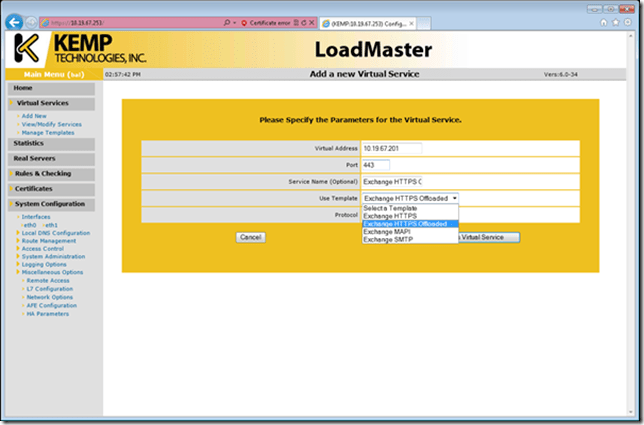The width and height of the screenshot is (644, 425).
Task: Click the browser refresh icon in address bar
Action: pyautogui.click(x=304, y=21)
